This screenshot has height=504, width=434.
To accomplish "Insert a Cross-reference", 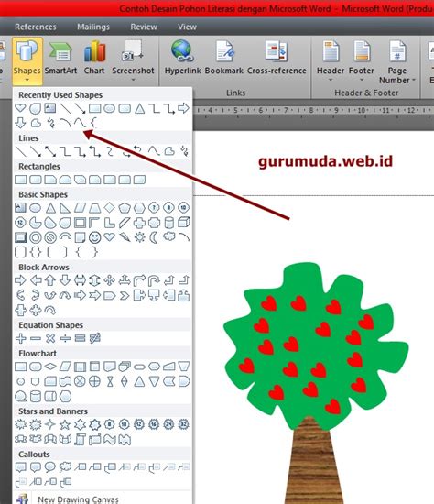I will 277,58.
